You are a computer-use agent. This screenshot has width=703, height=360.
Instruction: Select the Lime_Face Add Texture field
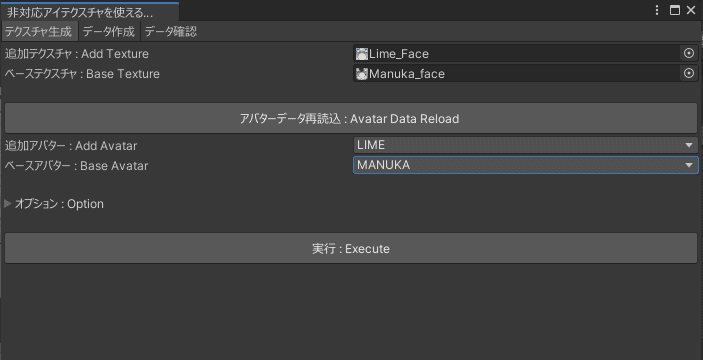[517, 54]
